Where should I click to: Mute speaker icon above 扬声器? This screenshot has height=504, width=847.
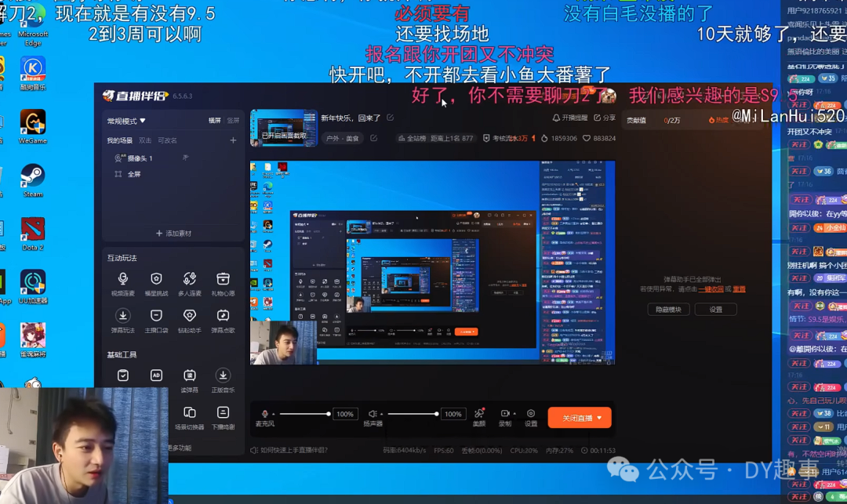373,413
